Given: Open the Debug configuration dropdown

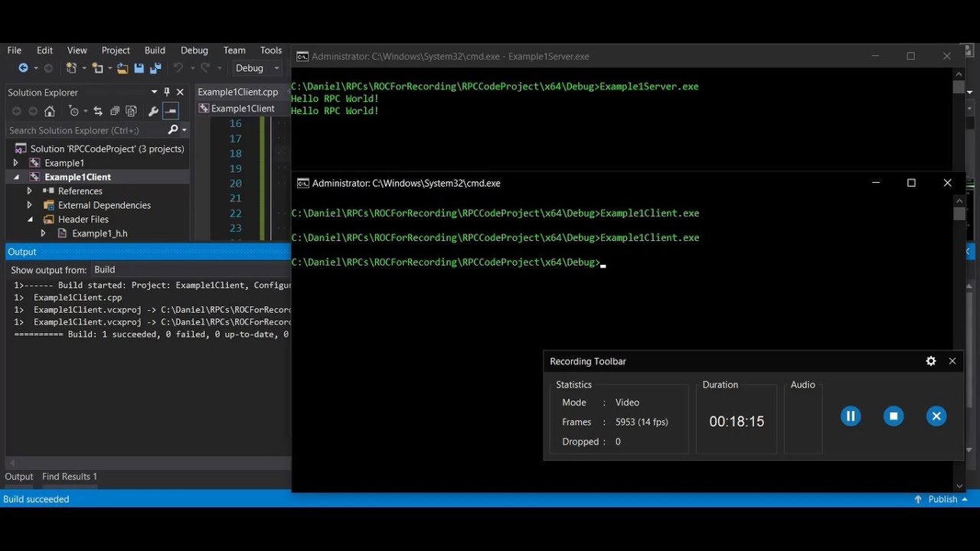Looking at the screenshot, I should pyautogui.click(x=257, y=68).
